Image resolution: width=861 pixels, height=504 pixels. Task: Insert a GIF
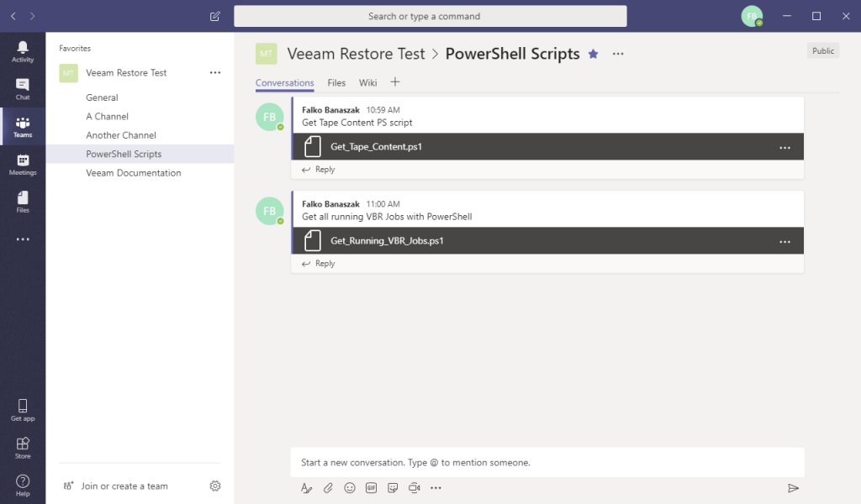[371, 487]
